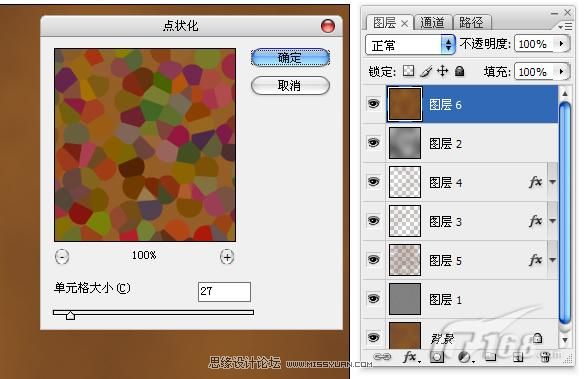The width and height of the screenshot is (585, 379).
Task: Hide 图层 6 layer visibility
Action: (x=373, y=104)
